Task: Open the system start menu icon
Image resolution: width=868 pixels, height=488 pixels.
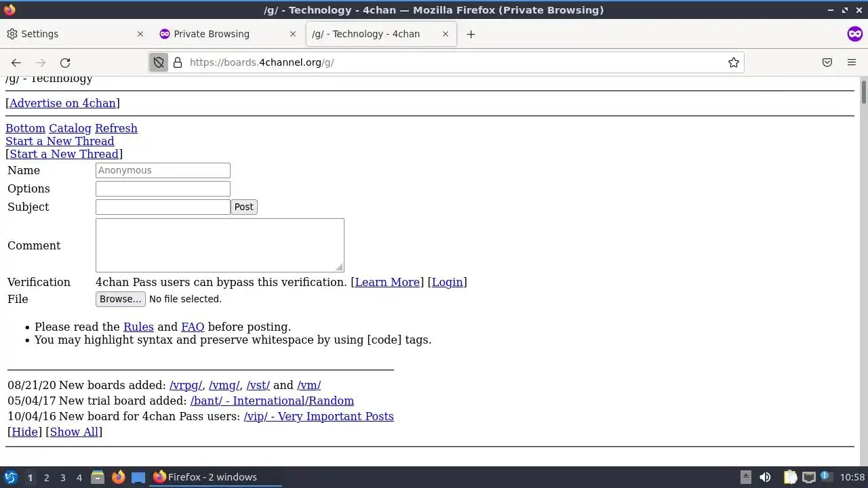Action: 11,477
